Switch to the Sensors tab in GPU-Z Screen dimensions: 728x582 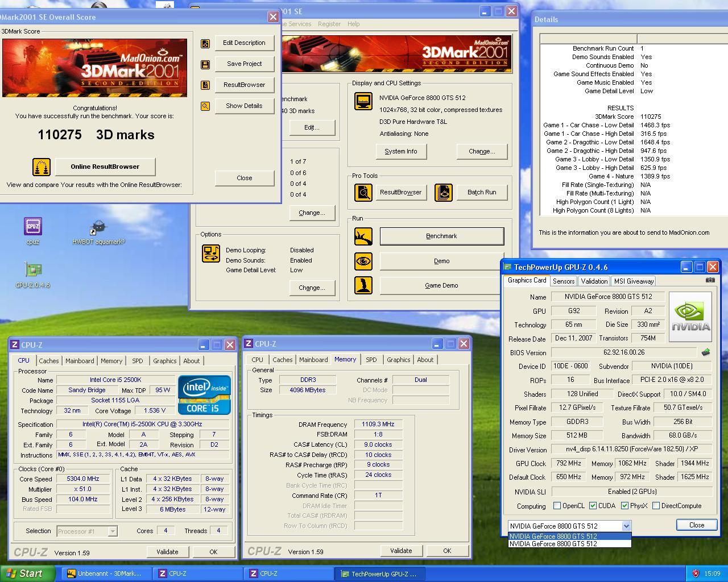point(564,281)
